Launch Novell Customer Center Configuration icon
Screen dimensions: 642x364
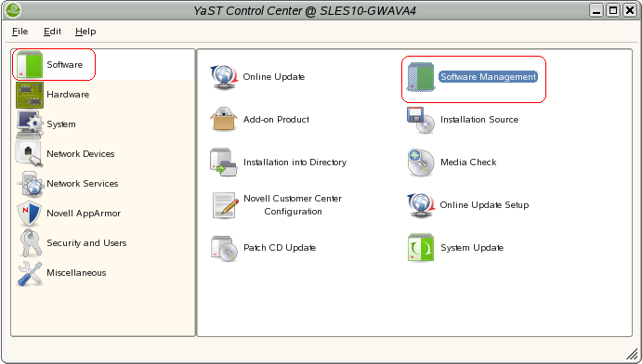(x=225, y=205)
